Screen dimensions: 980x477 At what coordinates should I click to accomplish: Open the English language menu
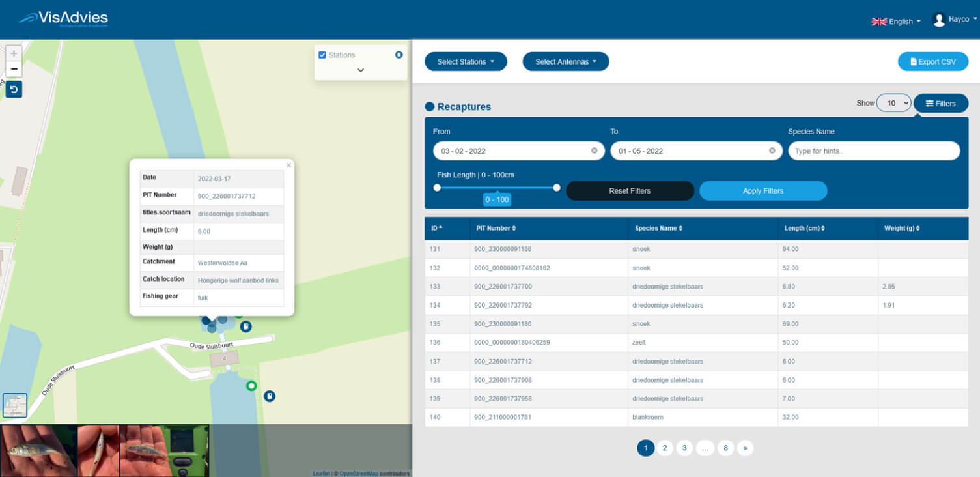tap(896, 22)
